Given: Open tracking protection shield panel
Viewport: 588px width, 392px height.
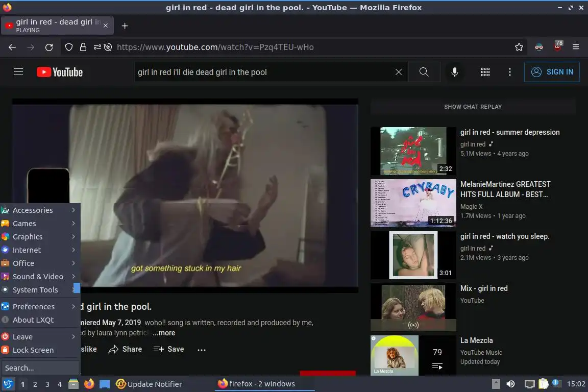Looking at the screenshot, I should pos(68,47).
